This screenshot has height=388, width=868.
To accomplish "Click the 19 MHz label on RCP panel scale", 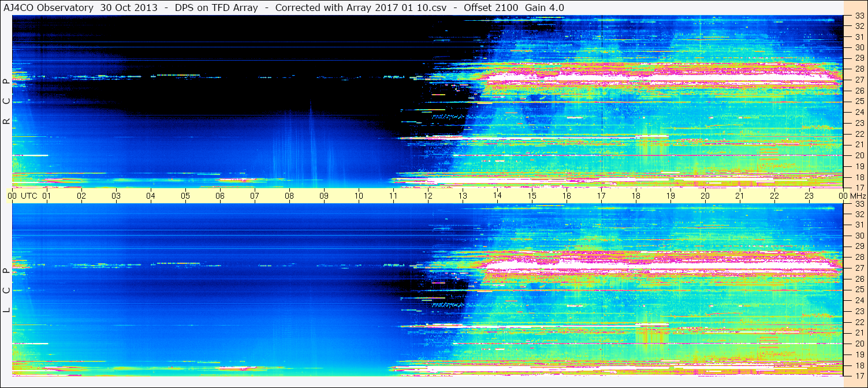I will (859, 166).
